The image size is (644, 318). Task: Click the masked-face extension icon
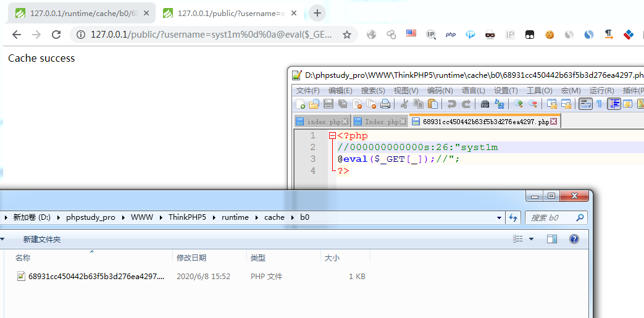490,35
